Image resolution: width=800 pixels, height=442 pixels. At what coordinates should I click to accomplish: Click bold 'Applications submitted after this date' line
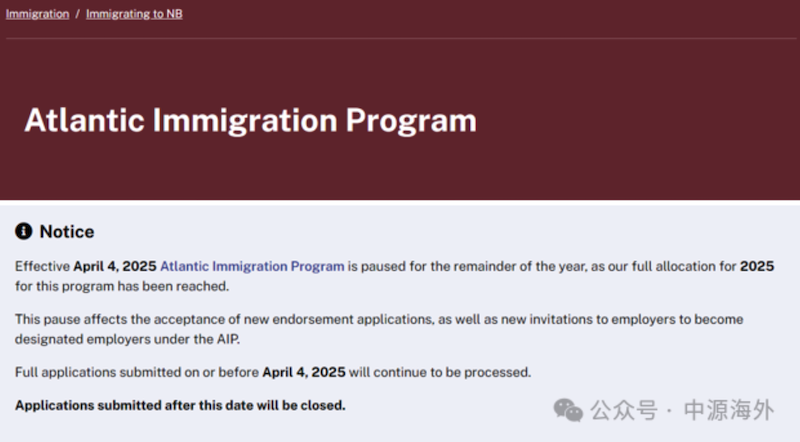(x=180, y=405)
